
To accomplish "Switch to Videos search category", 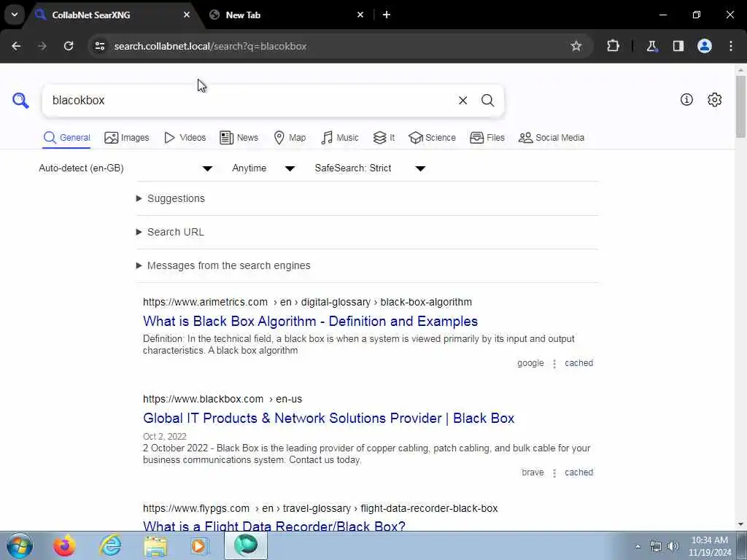I will [x=185, y=138].
